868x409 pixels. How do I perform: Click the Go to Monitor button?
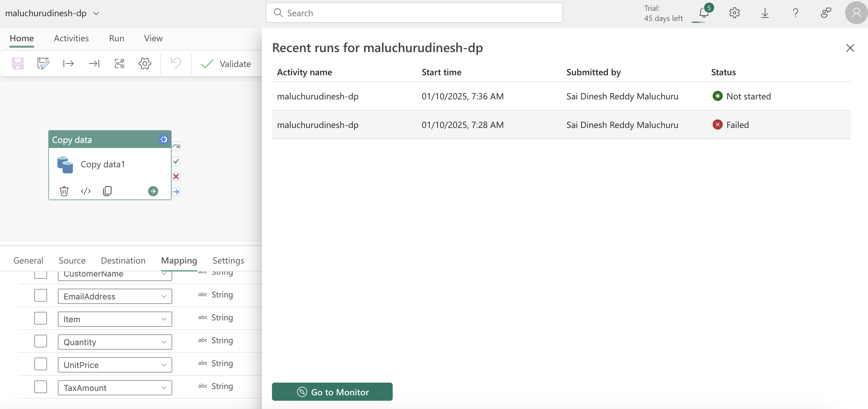pyautogui.click(x=332, y=392)
